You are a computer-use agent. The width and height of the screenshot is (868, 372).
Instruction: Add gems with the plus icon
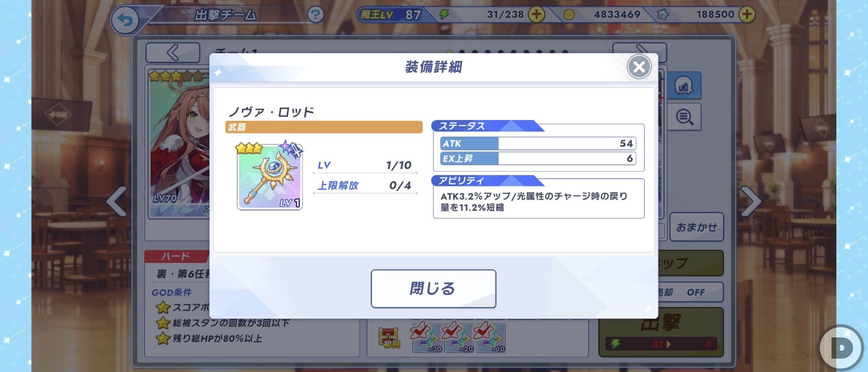(x=746, y=14)
